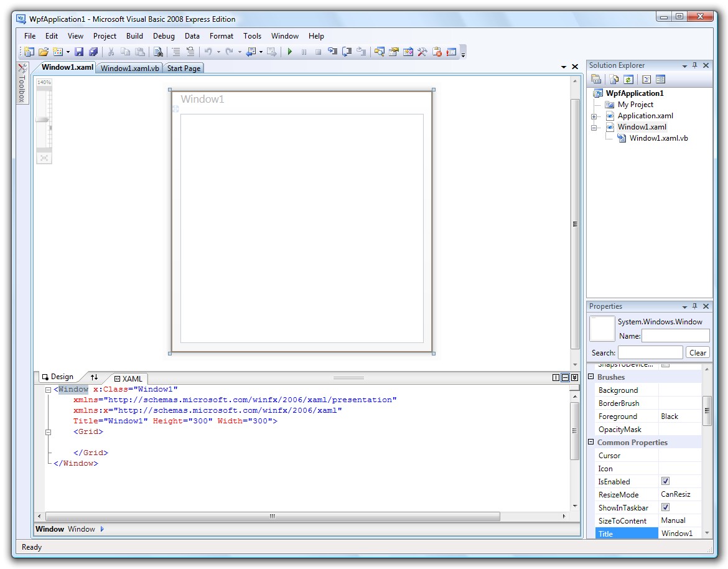Screen dimensions: 728x569
Task: Open Toolbox via hammer-and-wrench toolbar icon
Action: pos(422,52)
